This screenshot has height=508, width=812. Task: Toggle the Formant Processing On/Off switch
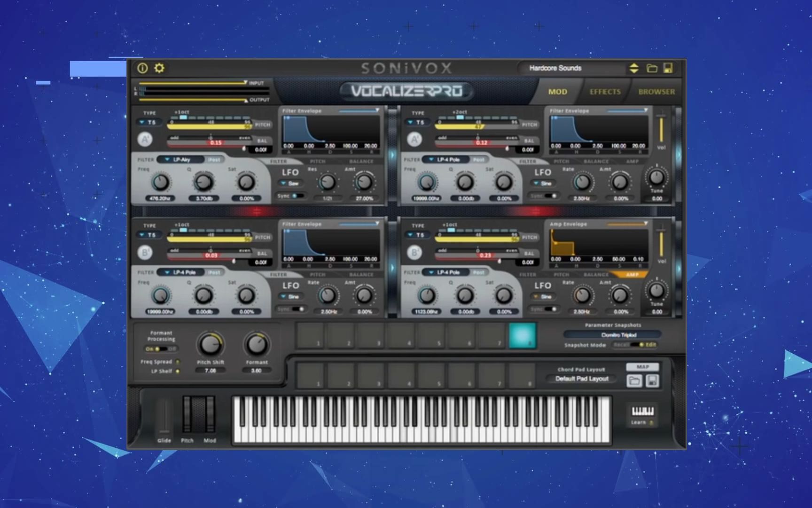coord(161,349)
